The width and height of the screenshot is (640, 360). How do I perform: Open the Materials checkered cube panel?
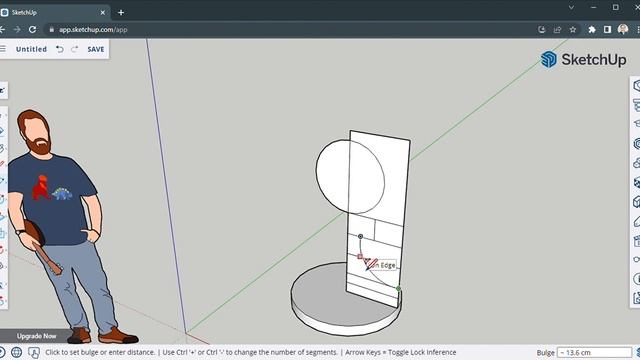point(637,182)
